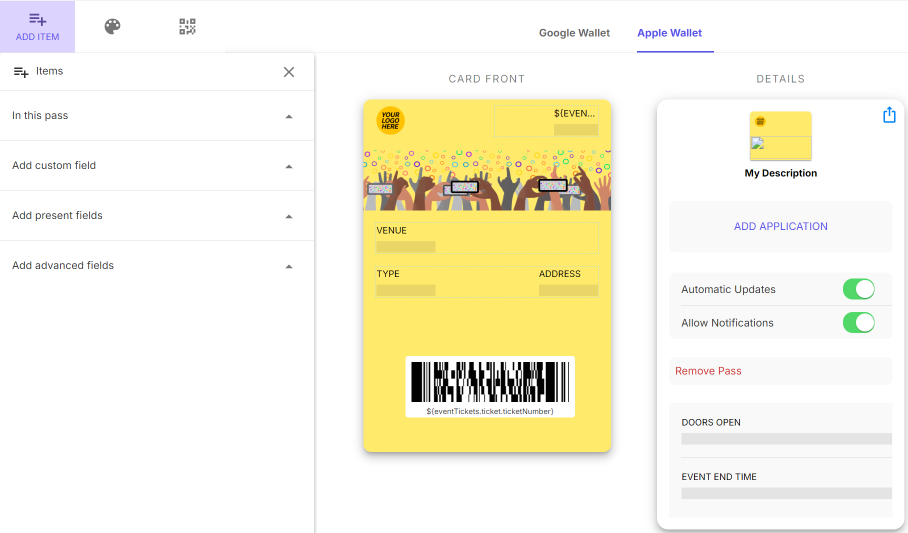
Task: Click the barcode on the card front
Action: pos(490,382)
